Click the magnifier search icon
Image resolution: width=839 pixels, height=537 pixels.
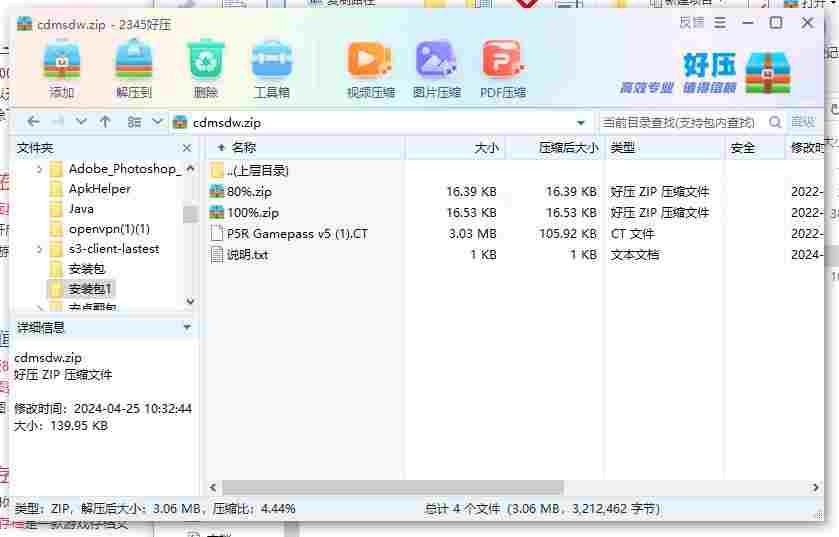pos(775,122)
